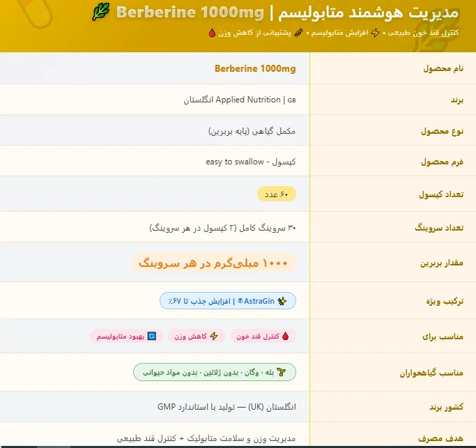476x448 pixels.
Task: Click the مدیریت وزن و سلامت متابولیک value
Action: tap(206, 438)
